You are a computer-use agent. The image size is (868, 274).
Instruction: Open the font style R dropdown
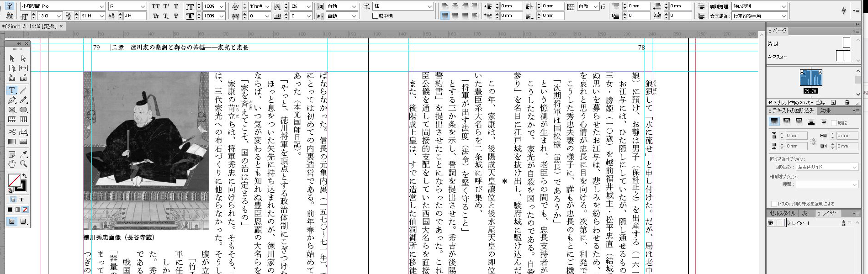[x=143, y=6]
